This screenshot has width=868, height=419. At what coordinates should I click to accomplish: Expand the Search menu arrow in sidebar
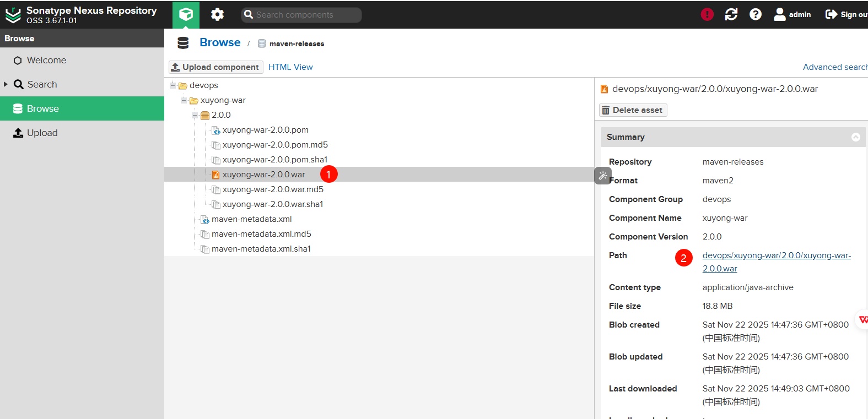pyautogui.click(x=6, y=84)
